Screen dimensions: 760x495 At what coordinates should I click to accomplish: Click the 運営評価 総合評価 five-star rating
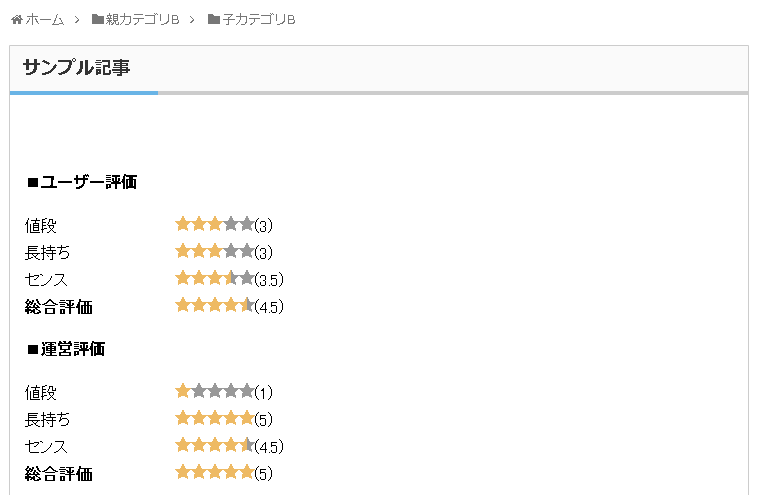point(215,473)
